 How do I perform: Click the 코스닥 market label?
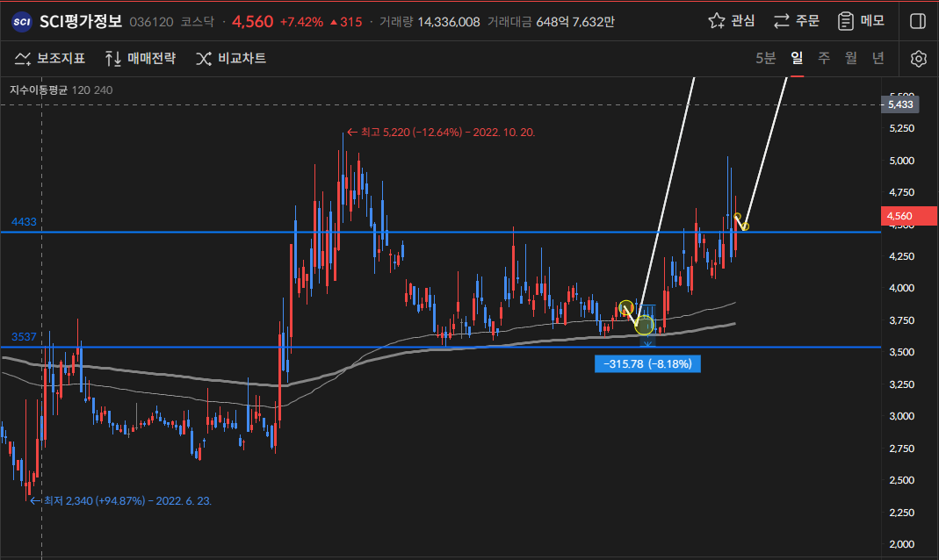[197, 22]
